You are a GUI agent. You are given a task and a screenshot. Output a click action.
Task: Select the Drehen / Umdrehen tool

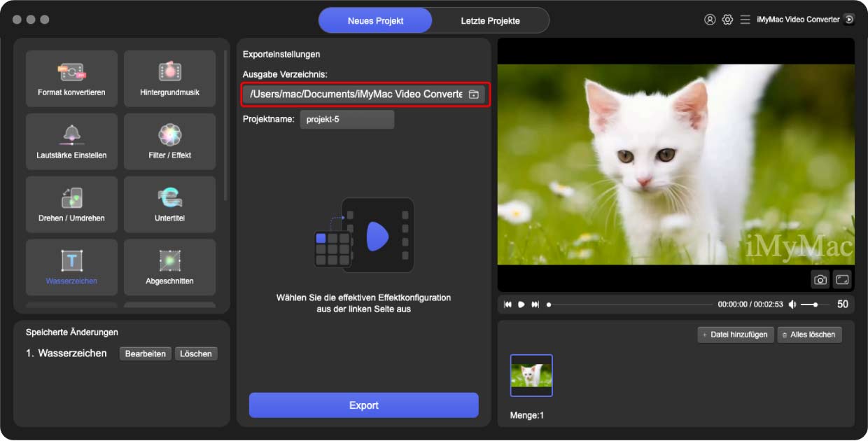tap(71, 204)
